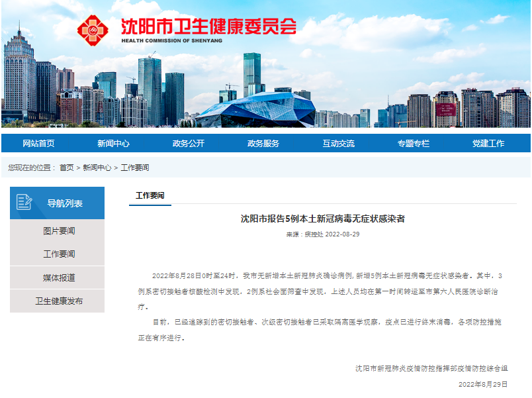Open 党建工作 in the top navigation

pyautogui.click(x=488, y=143)
